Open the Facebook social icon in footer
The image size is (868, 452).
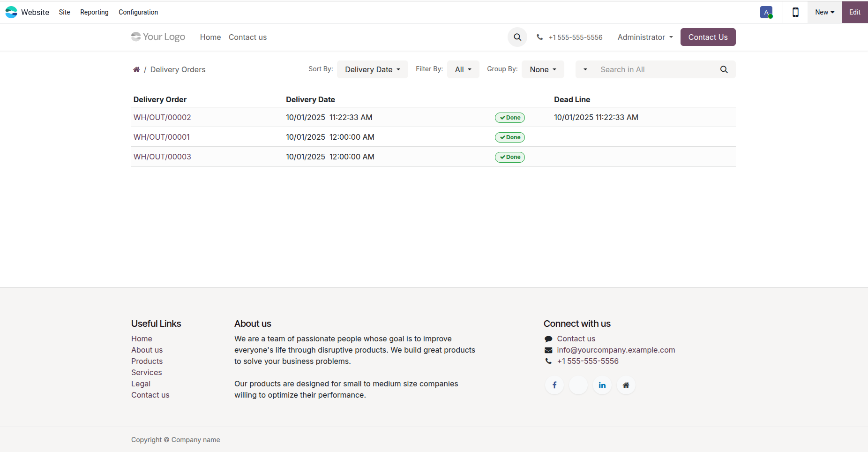point(554,385)
